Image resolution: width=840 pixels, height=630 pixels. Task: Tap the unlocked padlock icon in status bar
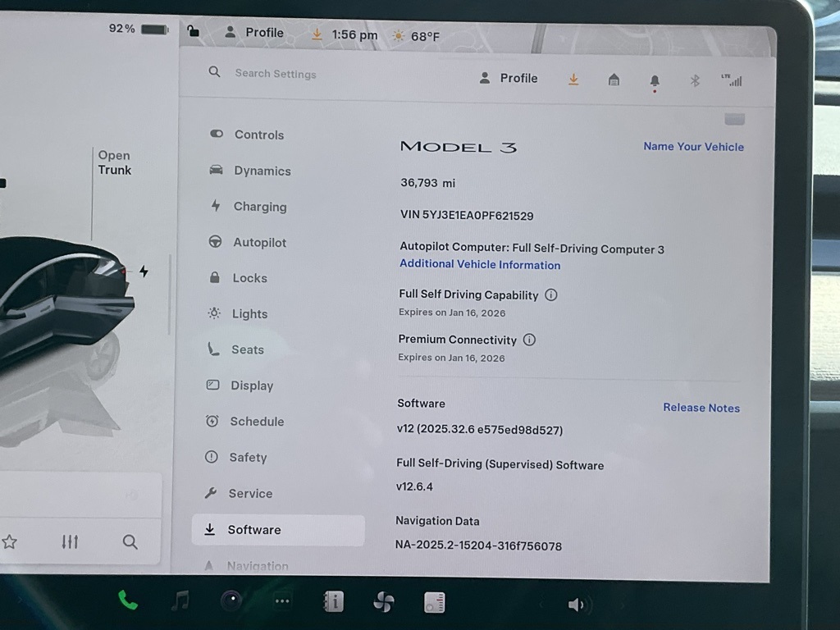(x=193, y=32)
